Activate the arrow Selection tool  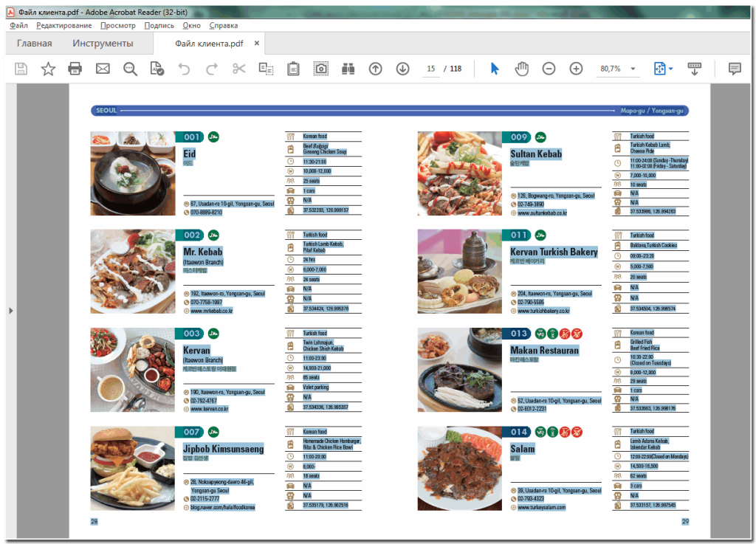coord(495,69)
